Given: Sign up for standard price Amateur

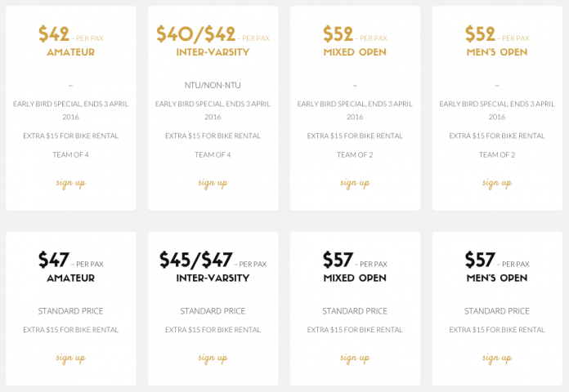Looking at the screenshot, I should pyautogui.click(x=71, y=359).
